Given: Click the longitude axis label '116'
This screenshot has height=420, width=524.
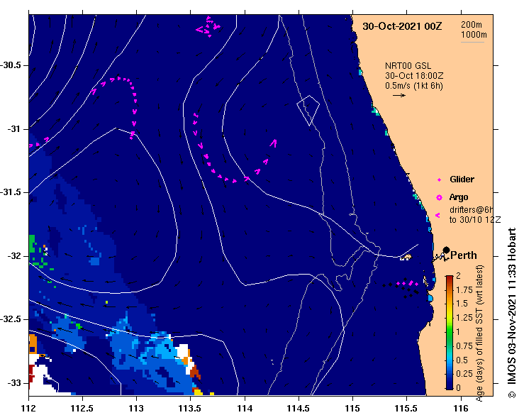Looking at the screenshot, I should click(461, 409).
